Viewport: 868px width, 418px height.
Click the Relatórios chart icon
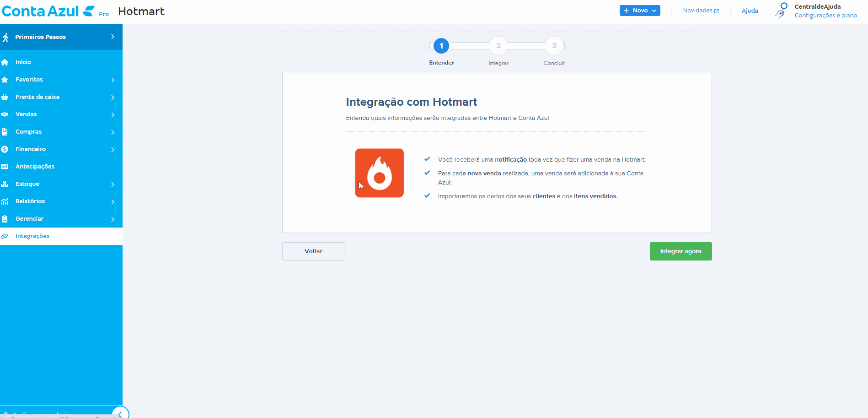click(5, 201)
